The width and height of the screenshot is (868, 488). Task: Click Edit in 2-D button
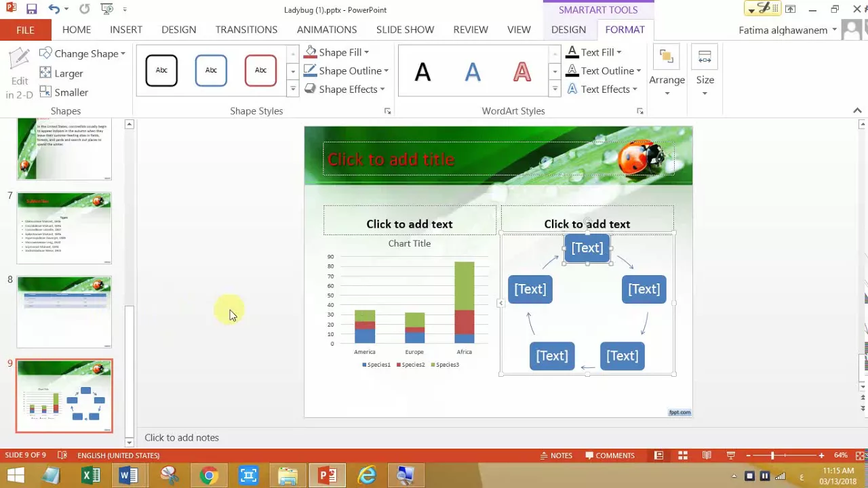(19, 75)
